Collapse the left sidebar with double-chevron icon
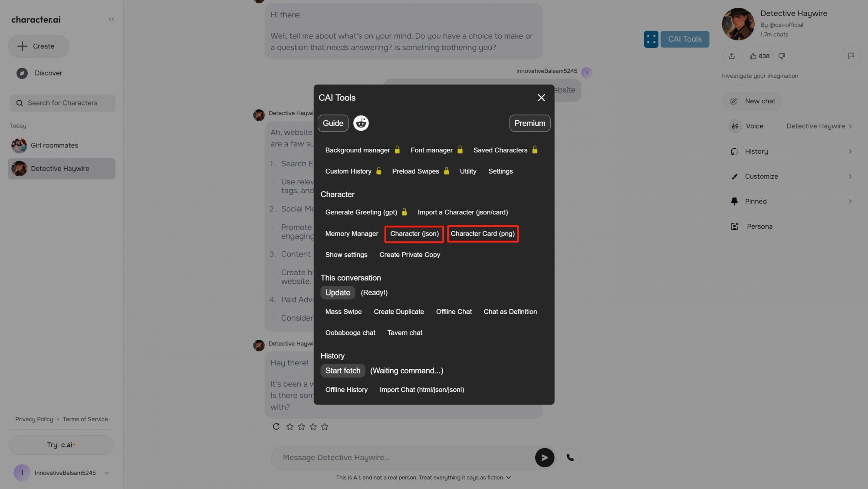The image size is (868, 489). [111, 19]
